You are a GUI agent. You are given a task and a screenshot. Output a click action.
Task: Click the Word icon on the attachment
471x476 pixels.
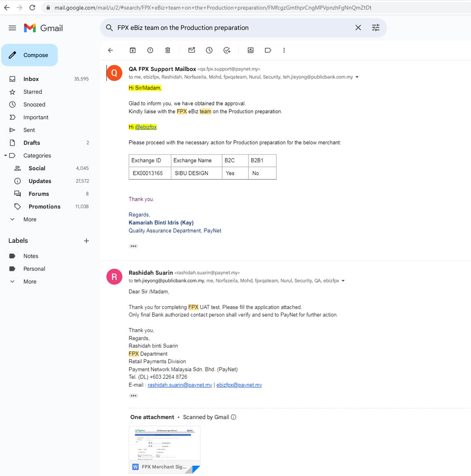click(135, 467)
